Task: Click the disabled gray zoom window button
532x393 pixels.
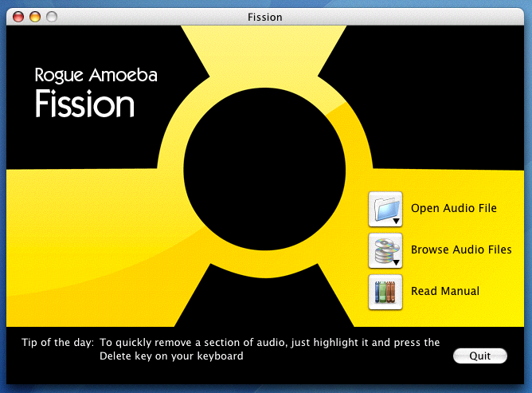Action: pos(52,17)
